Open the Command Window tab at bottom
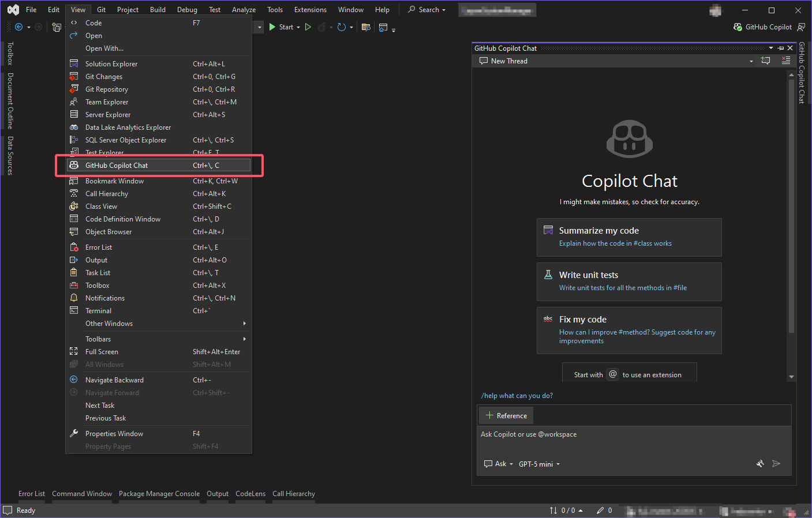 coord(82,494)
